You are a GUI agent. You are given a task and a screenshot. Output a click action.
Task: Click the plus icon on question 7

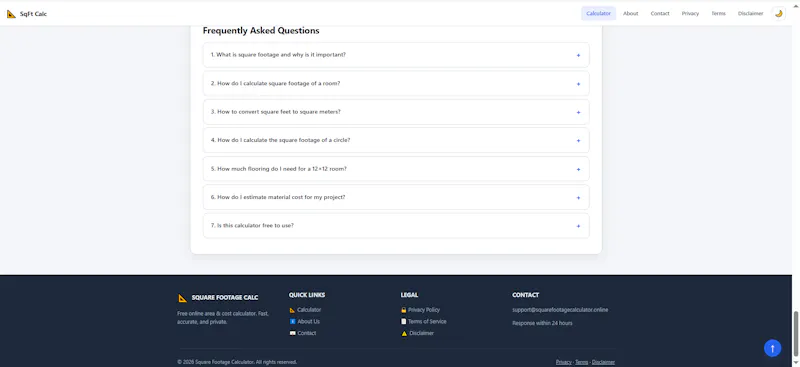578,226
